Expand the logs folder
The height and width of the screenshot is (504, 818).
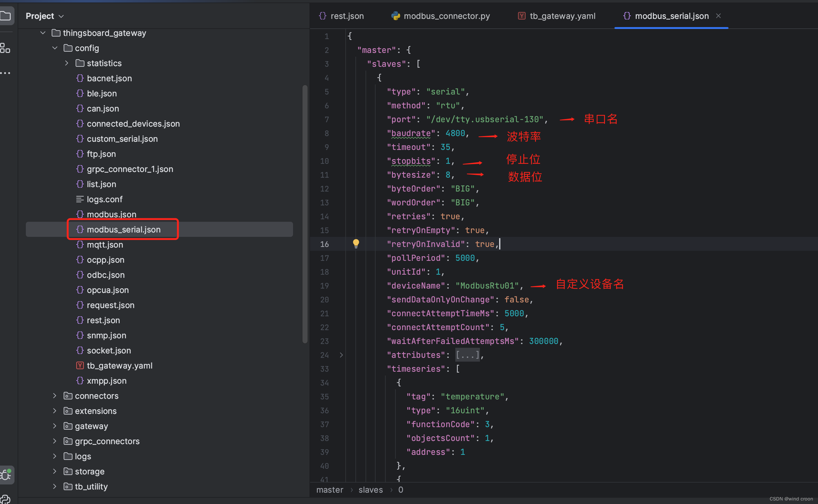(55, 456)
